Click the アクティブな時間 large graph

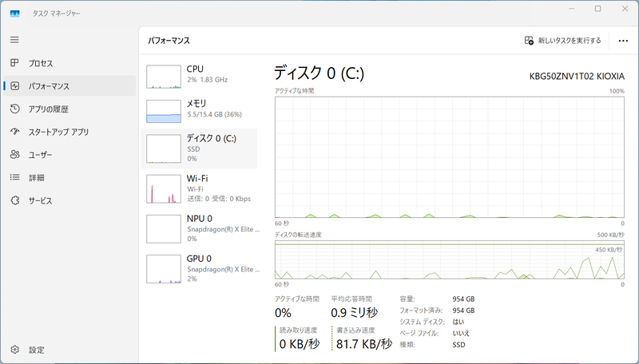pos(450,157)
